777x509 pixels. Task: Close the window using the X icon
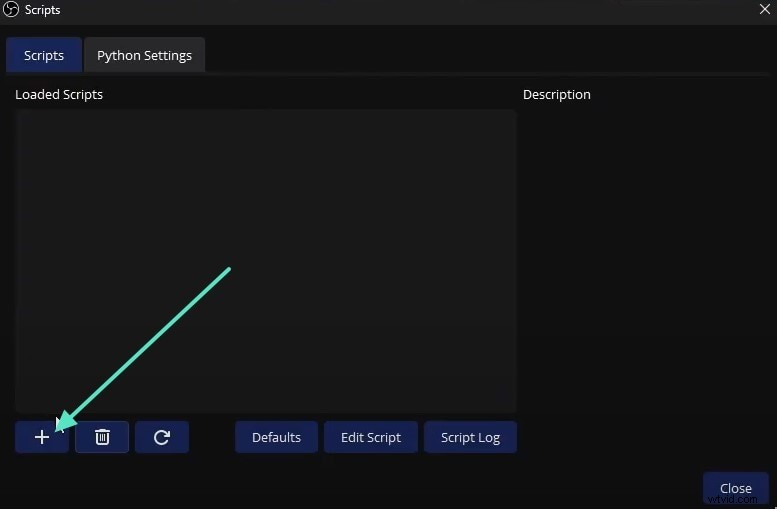click(x=765, y=9)
